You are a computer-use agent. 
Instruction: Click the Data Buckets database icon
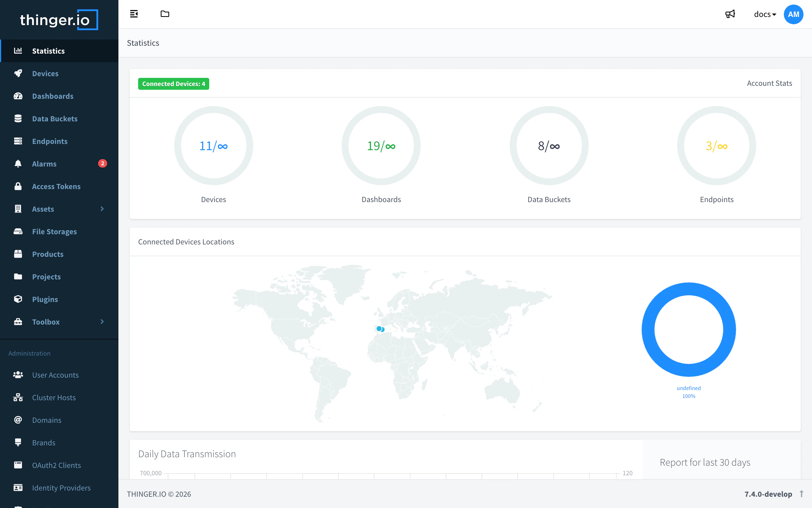(18, 118)
